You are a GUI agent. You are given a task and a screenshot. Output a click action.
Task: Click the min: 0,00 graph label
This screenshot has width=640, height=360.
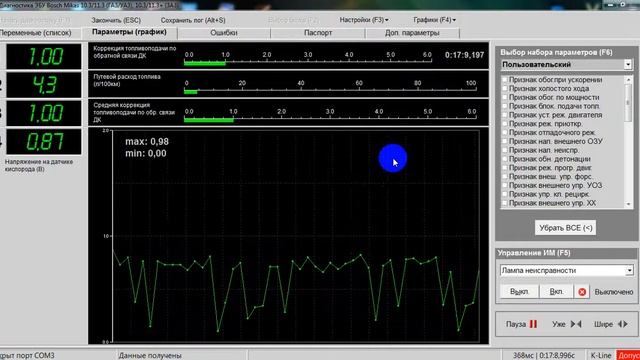[146, 153]
